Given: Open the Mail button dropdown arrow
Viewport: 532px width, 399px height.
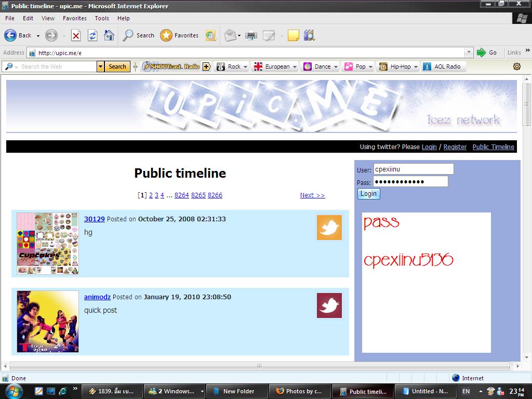Looking at the screenshot, I should (x=239, y=36).
